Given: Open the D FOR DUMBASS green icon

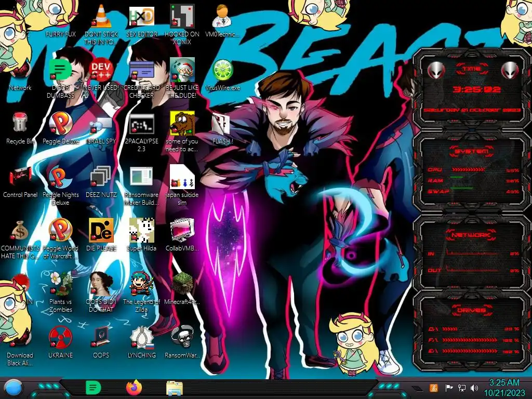Looking at the screenshot, I should pos(60,70).
